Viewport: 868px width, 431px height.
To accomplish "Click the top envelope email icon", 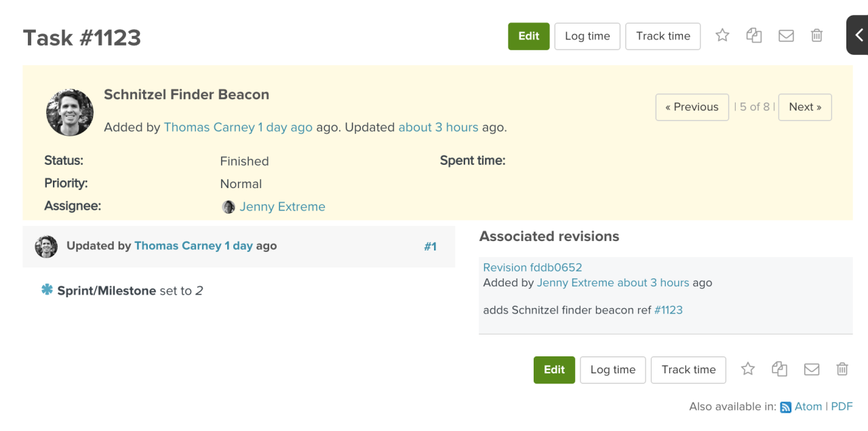I will tap(786, 36).
